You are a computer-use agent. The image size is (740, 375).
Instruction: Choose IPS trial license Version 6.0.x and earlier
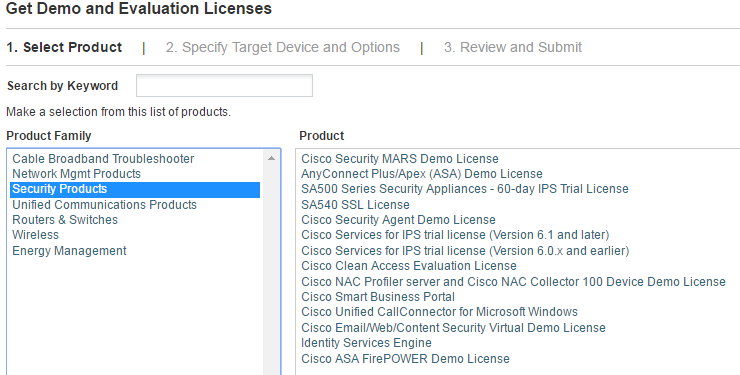pos(465,250)
